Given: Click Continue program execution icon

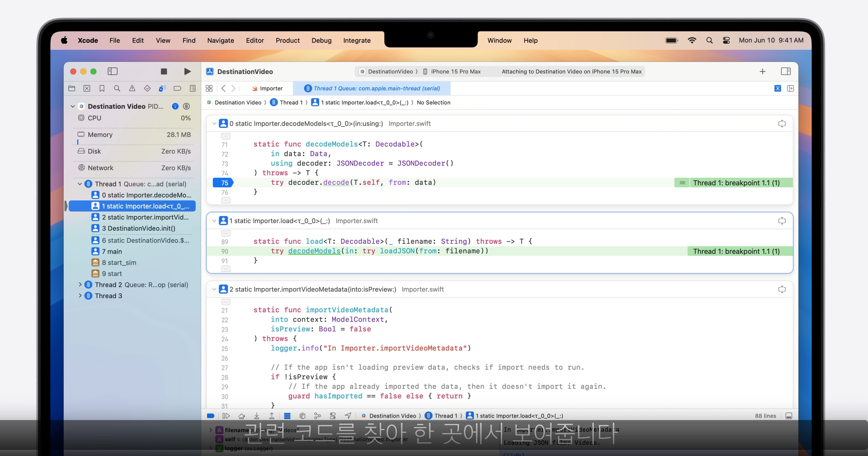Looking at the screenshot, I should (x=226, y=415).
